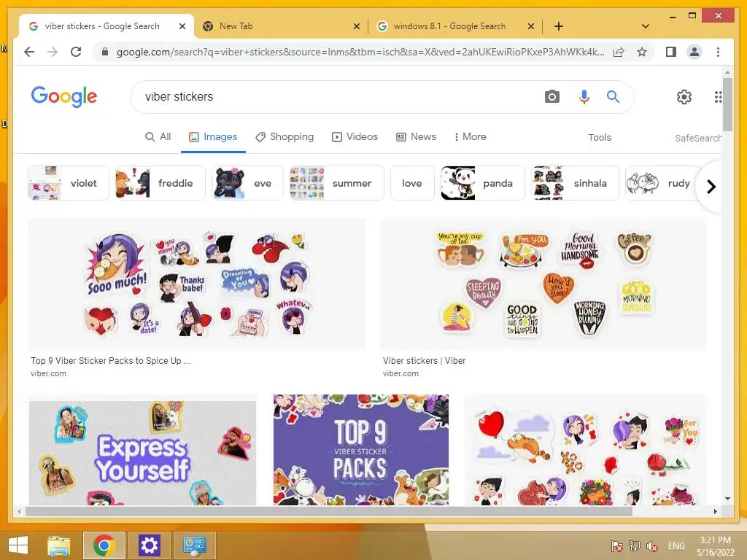This screenshot has height=560, width=747.
Task: Filter images by eve chip
Action: point(247,183)
